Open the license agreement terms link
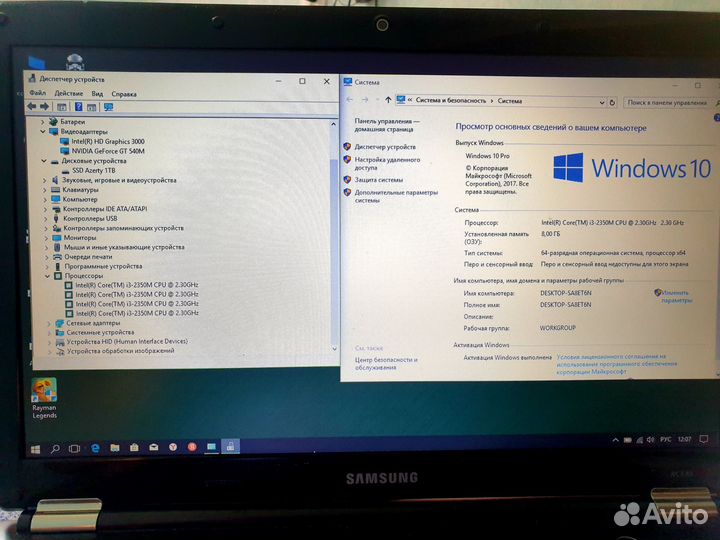This screenshot has width=720, height=540. click(616, 364)
